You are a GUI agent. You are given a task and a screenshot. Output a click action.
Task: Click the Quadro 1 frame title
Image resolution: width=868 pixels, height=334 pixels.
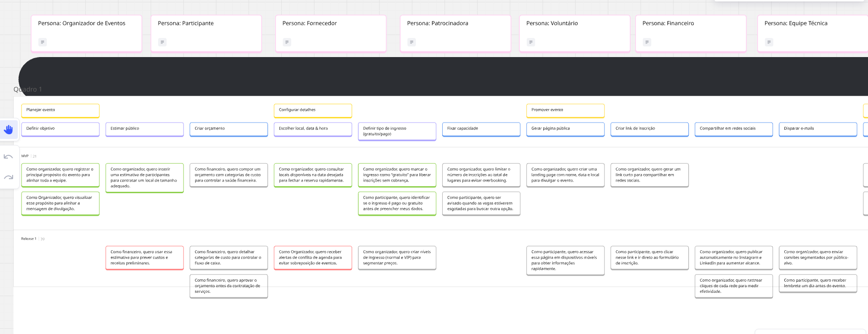click(28, 89)
